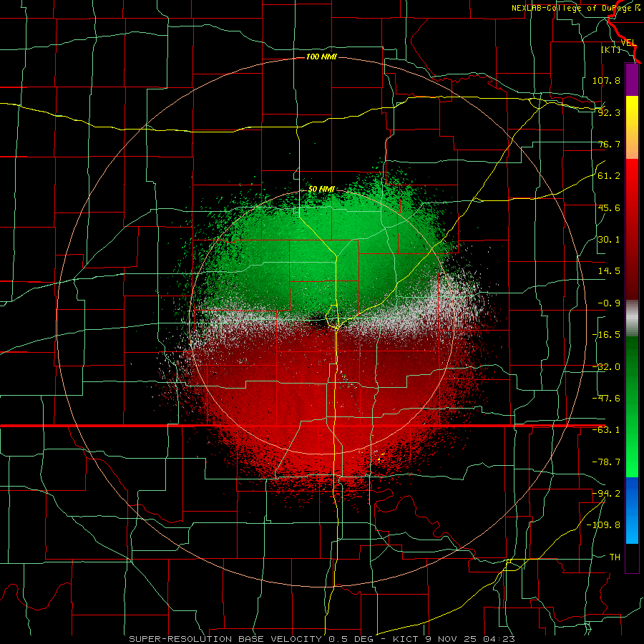Click the -63.1 velocity scale value

606,430
